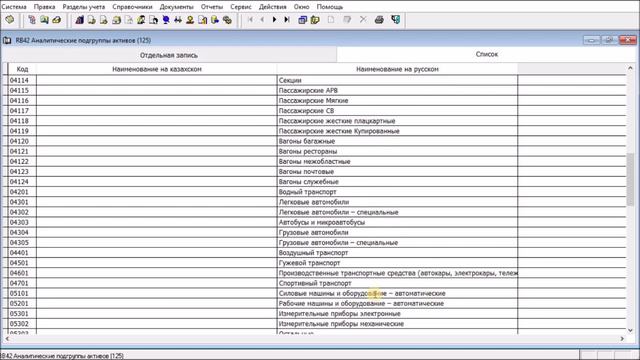The image size is (640, 360).
Task: Select the Спортивный транспорт row
Action: (314, 283)
